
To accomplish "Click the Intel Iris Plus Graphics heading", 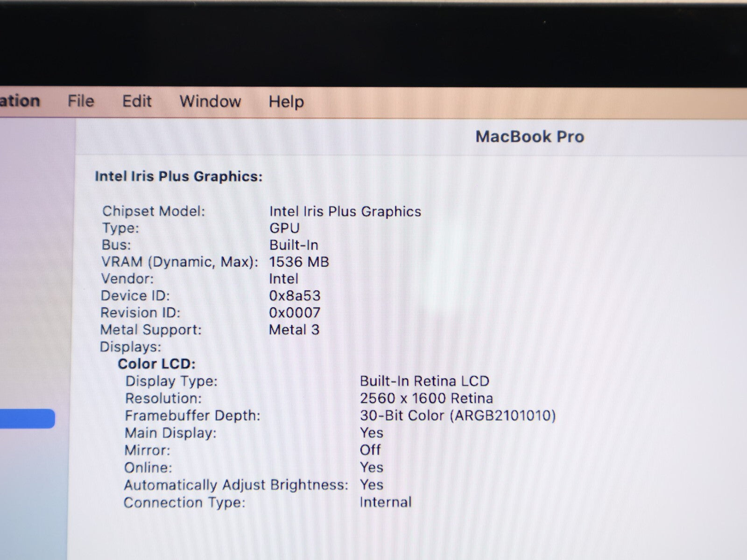I will pos(179,176).
